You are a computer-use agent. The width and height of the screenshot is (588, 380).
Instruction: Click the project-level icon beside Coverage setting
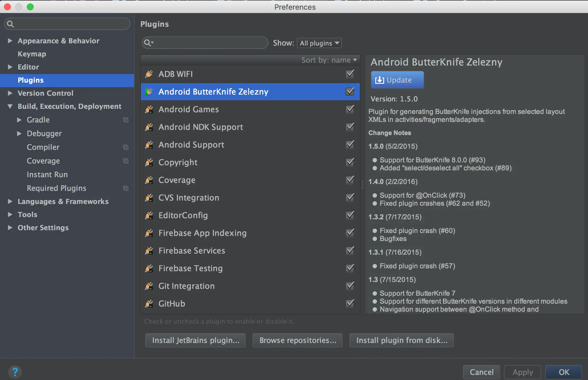click(x=125, y=161)
